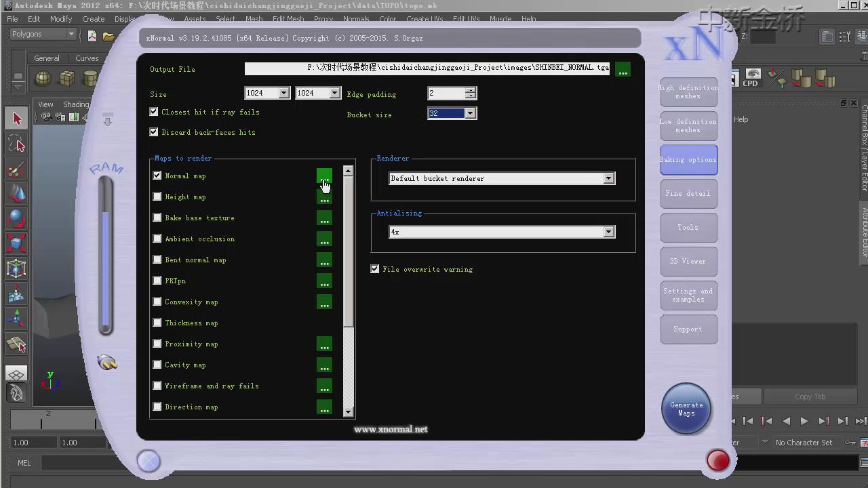Open Bent normal map options button
The height and width of the screenshot is (488, 868).
[x=324, y=260]
